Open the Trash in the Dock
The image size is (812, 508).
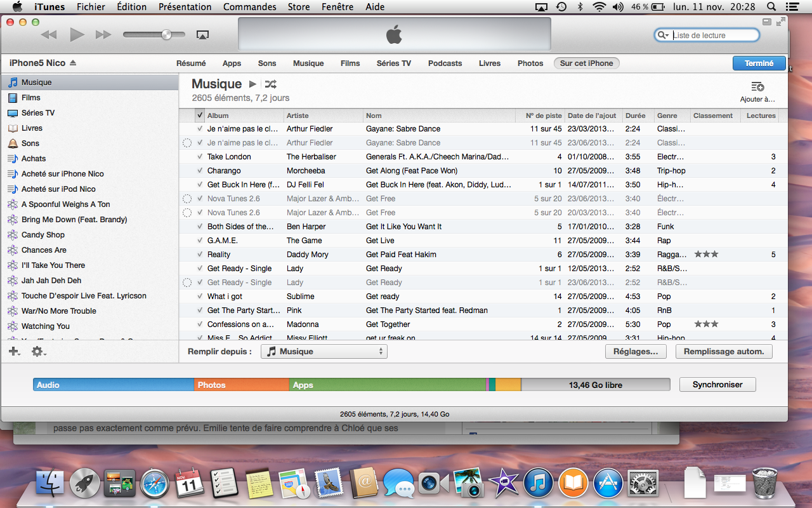[764, 484]
